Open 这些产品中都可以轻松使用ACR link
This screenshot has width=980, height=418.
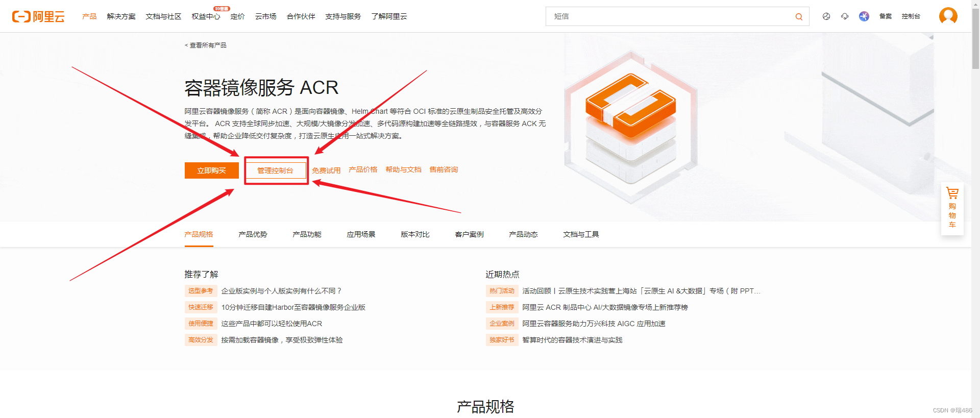tap(272, 324)
